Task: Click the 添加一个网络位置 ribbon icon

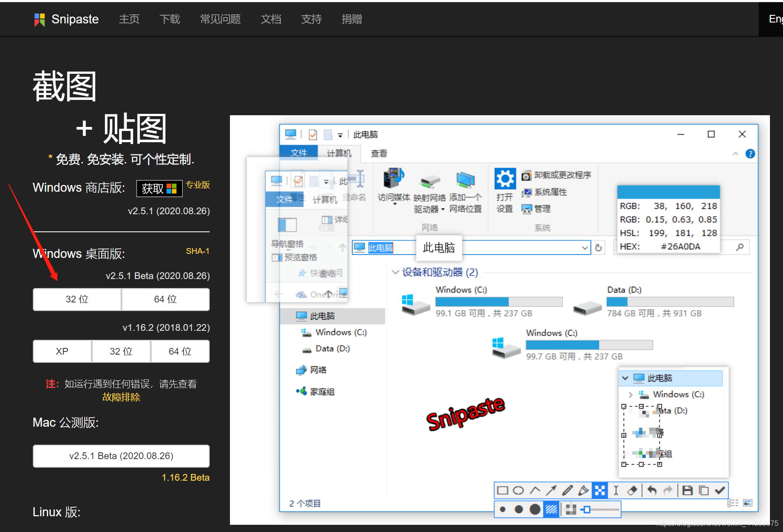Action: pyautogui.click(x=465, y=180)
